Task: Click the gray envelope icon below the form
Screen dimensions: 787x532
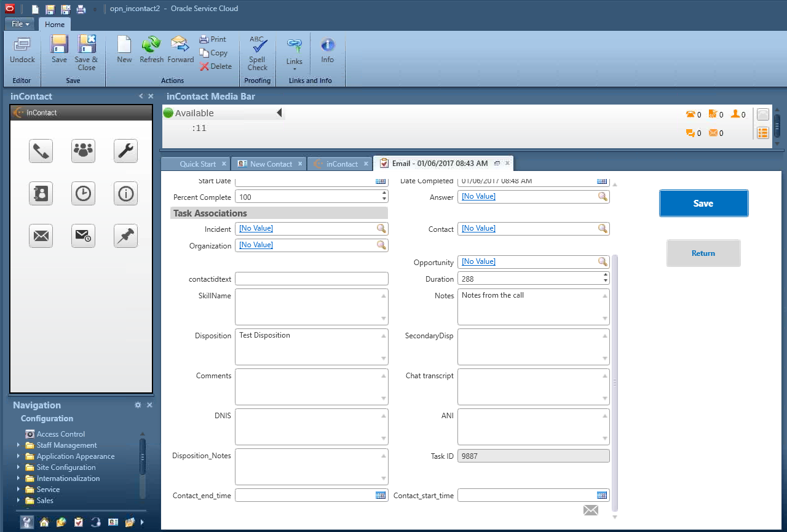Action: (591, 510)
